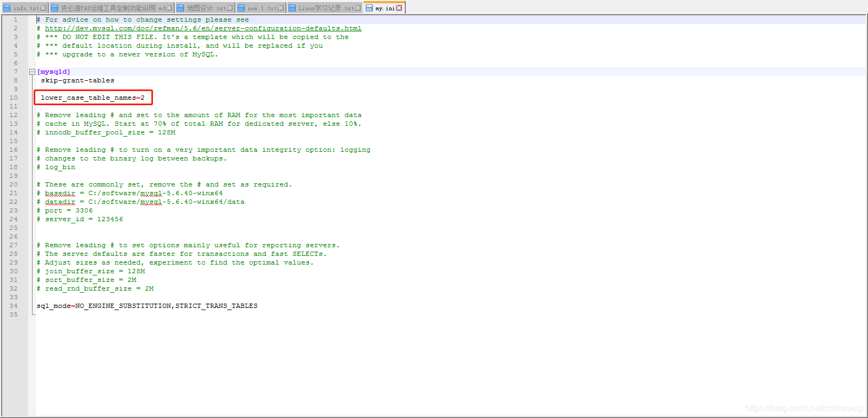Click 'cache in MySQL. Start at 70%' line
The image size is (868, 418).
tap(199, 124)
